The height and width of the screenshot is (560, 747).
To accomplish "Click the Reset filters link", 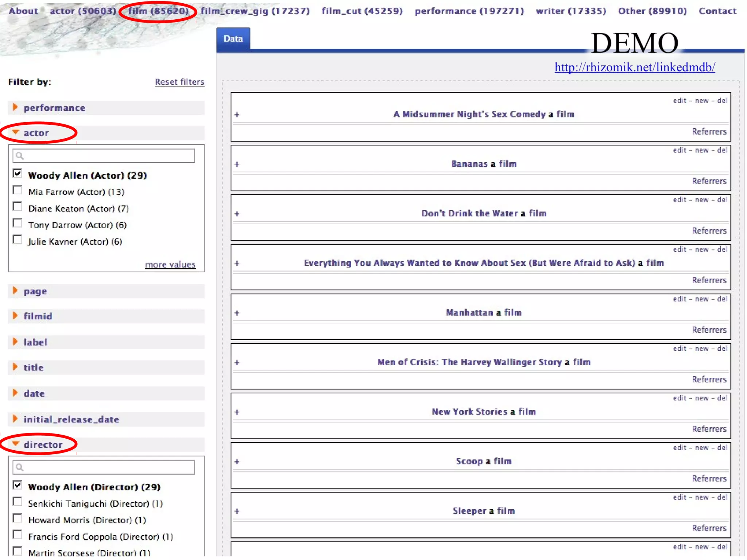I will tap(179, 82).
